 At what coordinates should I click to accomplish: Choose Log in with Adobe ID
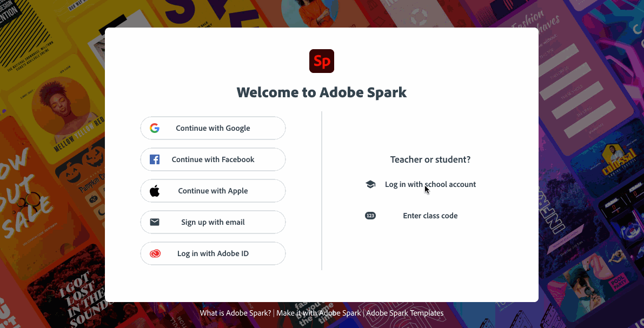pos(213,253)
